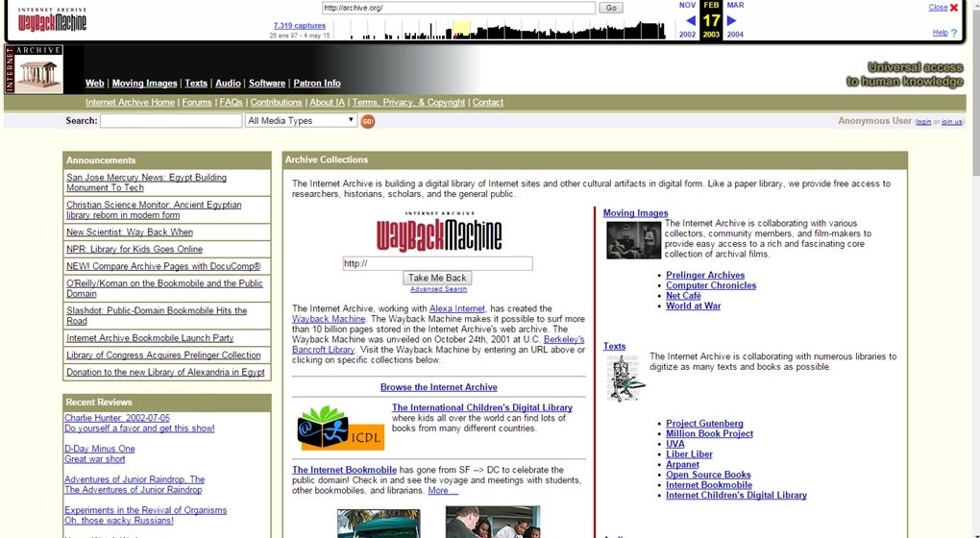This screenshot has width=980, height=538.
Task: Open the Moving Images section heading link
Action: (x=635, y=213)
